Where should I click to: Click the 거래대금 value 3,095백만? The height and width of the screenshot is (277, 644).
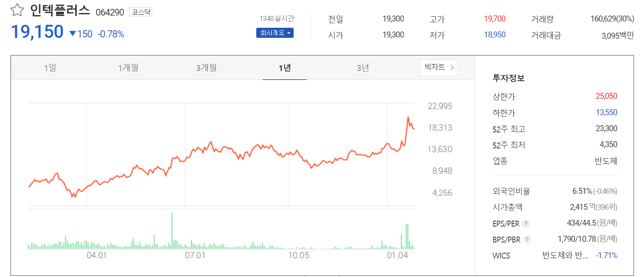pos(618,36)
